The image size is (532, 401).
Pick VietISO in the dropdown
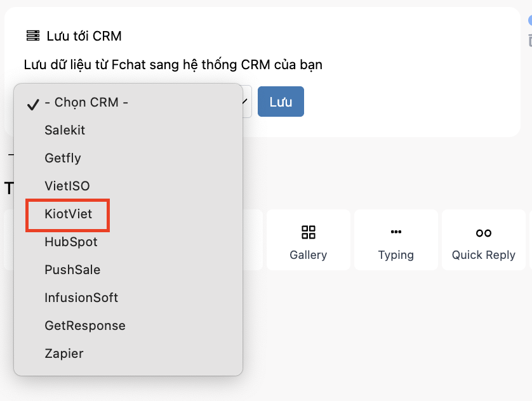(x=128, y=186)
